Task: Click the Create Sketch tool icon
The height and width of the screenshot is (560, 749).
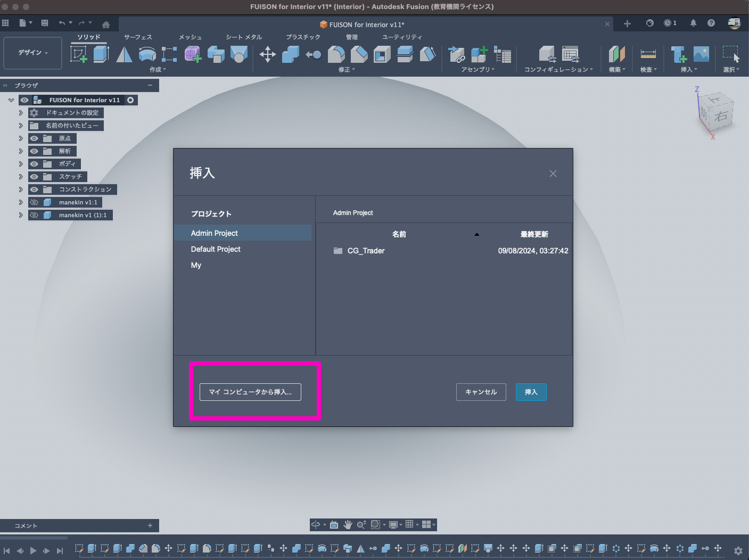Action: 79,54
